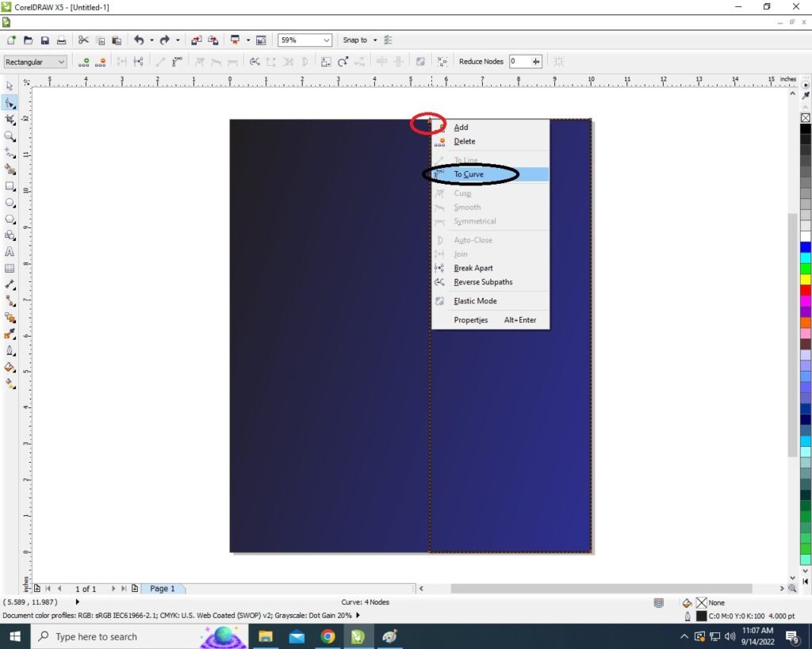
Task: Choose Elastic Mode in context menu
Action: point(490,300)
